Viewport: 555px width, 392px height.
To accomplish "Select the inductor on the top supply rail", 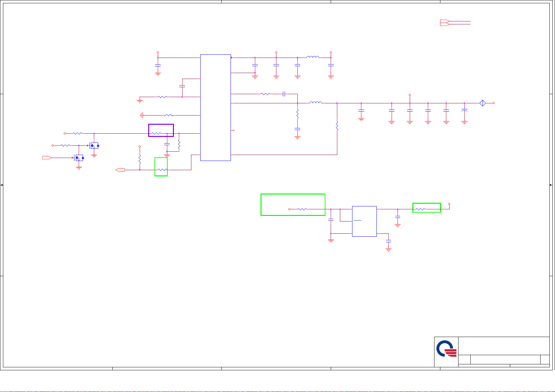I will click(x=313, y=57).
